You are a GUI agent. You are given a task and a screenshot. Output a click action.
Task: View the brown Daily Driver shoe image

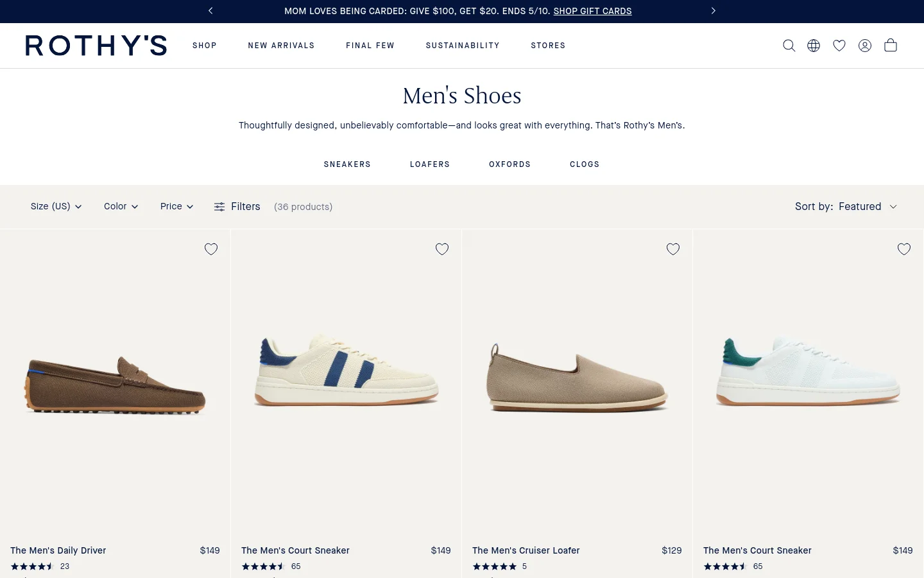click(x=116, y=385)
